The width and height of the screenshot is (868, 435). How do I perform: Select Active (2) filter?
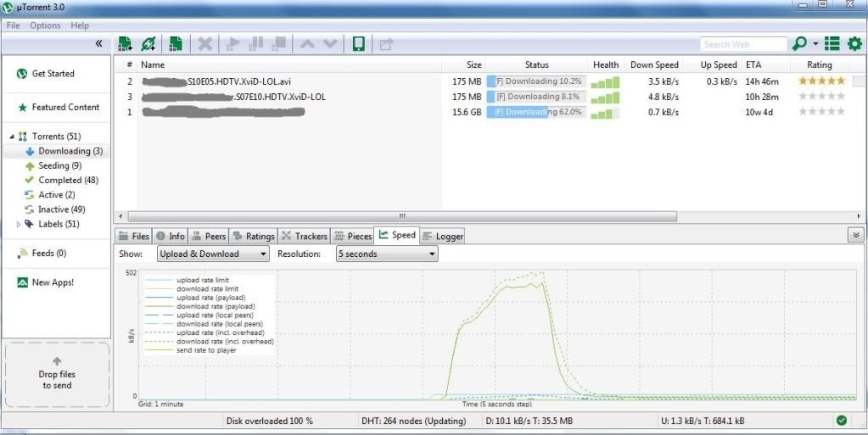[x=50, y=195]
